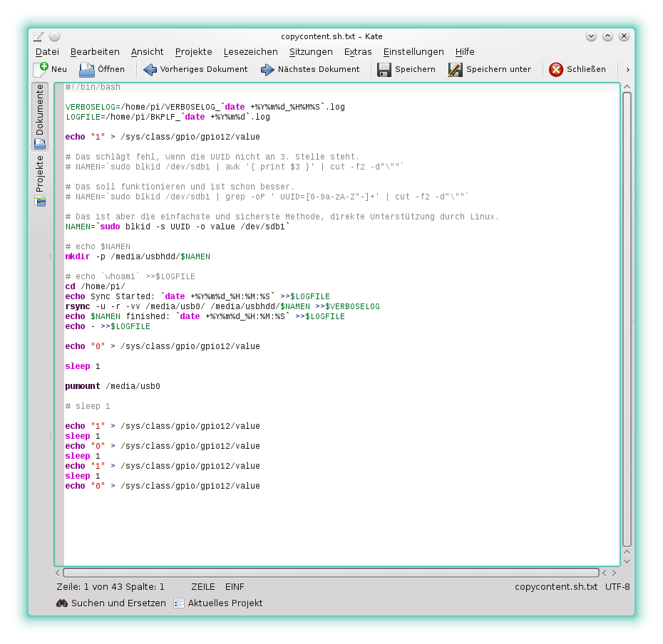
Task: Toggle the EINF insert mode indicator
Action: [235, 587]
